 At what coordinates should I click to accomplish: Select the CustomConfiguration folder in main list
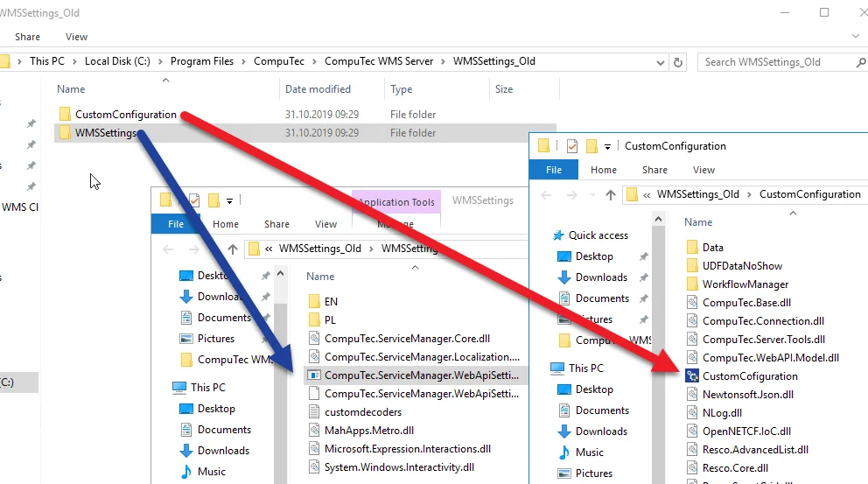point(125,115)
